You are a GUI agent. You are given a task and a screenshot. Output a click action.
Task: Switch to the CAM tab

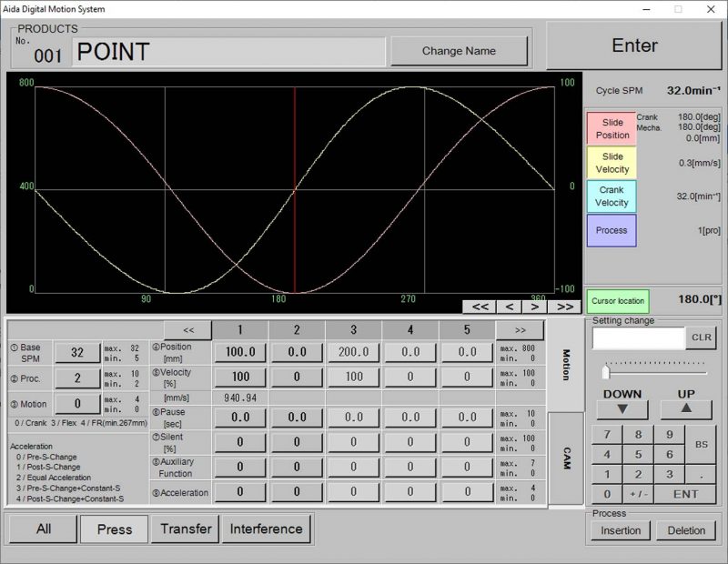pyautogui.click(x=566, y=458)
